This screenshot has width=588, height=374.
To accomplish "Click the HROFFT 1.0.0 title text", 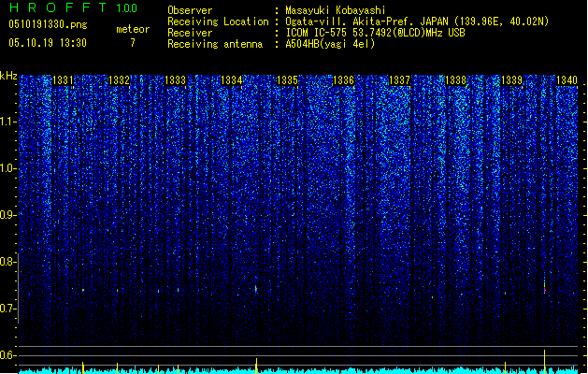I will coord(74,7).
